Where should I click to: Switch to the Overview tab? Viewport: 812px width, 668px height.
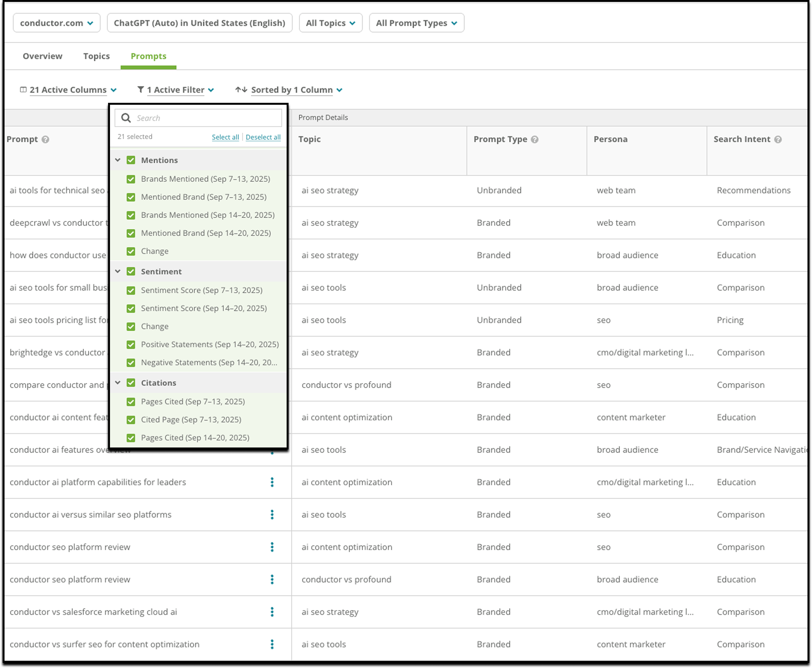[x=42, y=56]
